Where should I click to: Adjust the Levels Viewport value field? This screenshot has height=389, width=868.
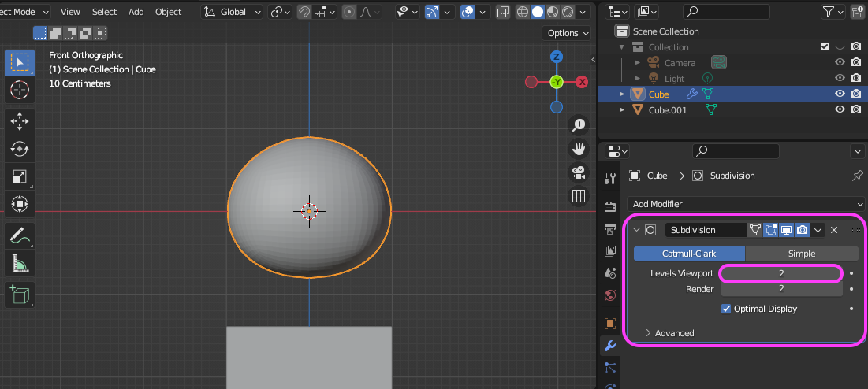point(780,273)
